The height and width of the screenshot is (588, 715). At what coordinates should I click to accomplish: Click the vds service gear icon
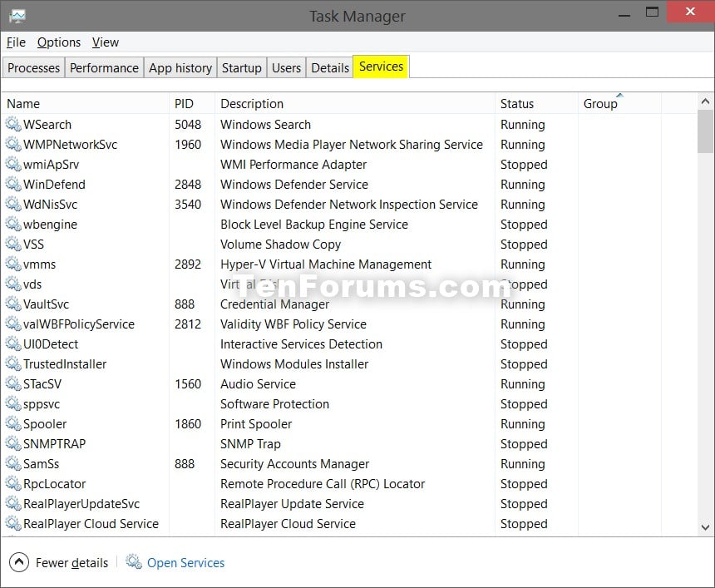pos(13,284)
